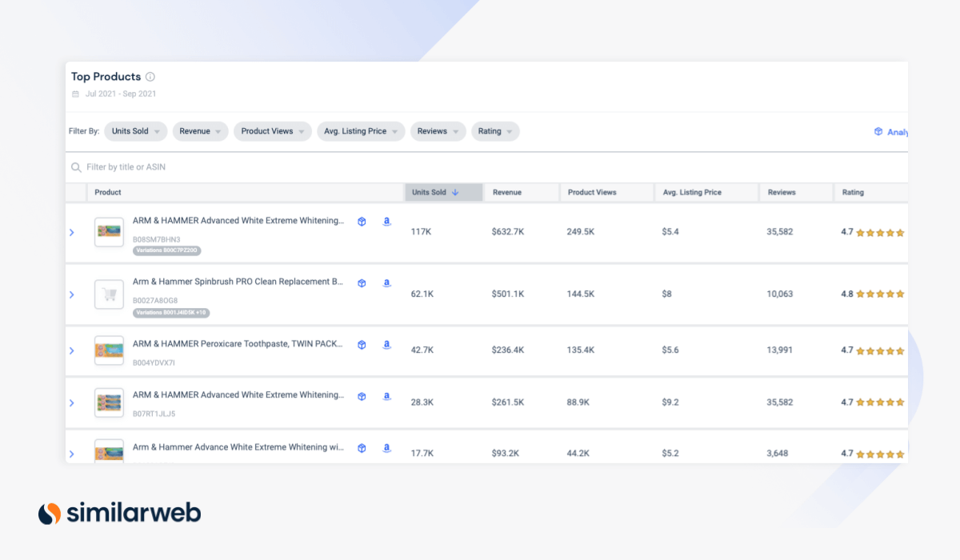Expand the first ARM & HAMMER product row

pyautogui.click(x=71, y=233)
